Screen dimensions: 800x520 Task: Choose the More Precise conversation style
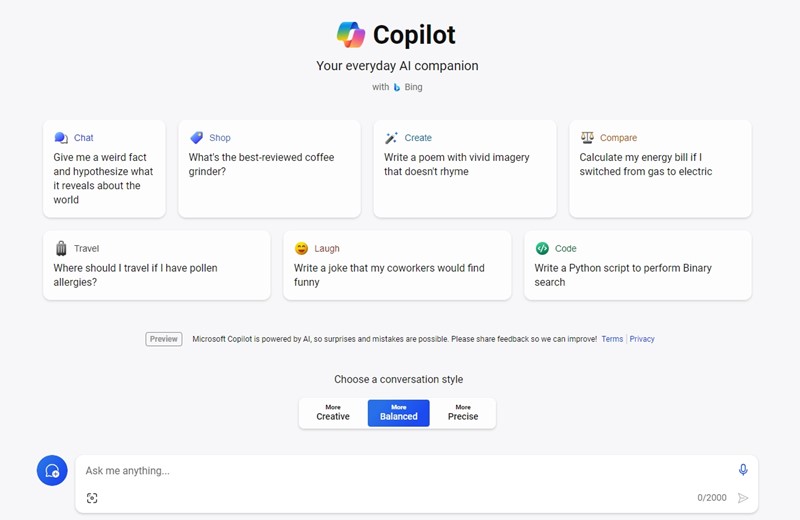[x=463, y=413]
